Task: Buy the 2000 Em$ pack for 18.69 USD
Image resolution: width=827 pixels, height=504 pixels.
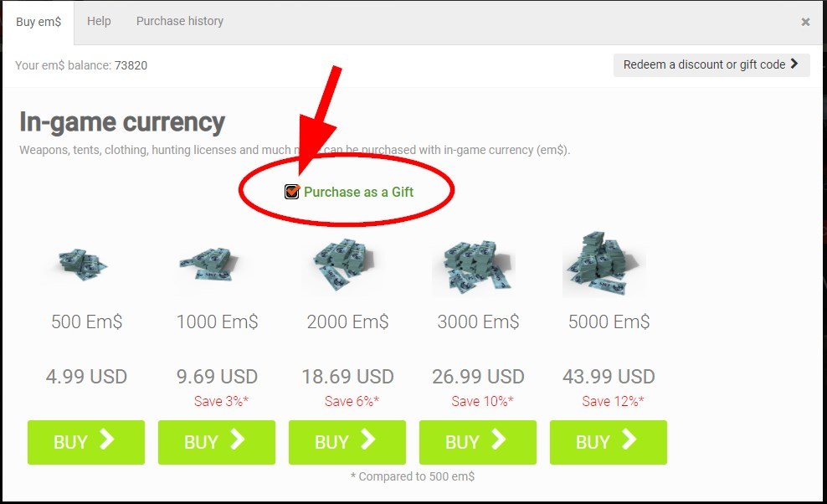Action: (347, 442)
